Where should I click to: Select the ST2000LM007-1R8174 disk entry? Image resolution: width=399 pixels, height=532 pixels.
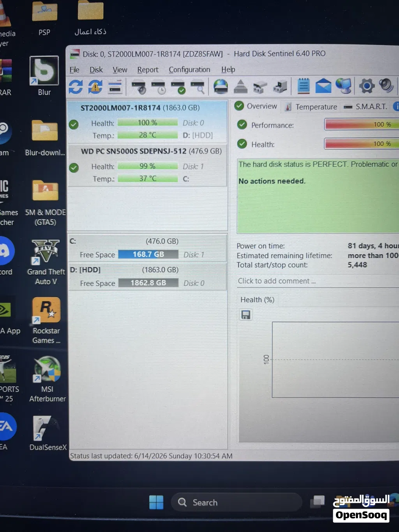147,121
